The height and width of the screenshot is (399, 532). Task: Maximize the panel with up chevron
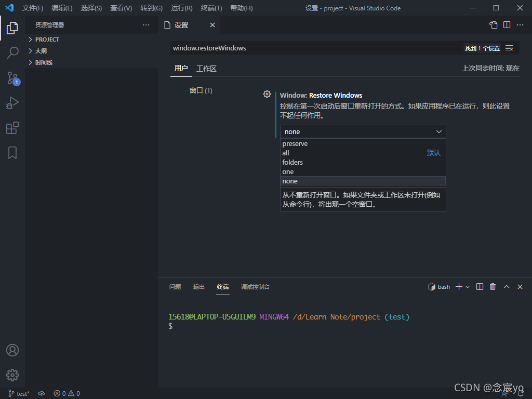click(x=507, y=287)
